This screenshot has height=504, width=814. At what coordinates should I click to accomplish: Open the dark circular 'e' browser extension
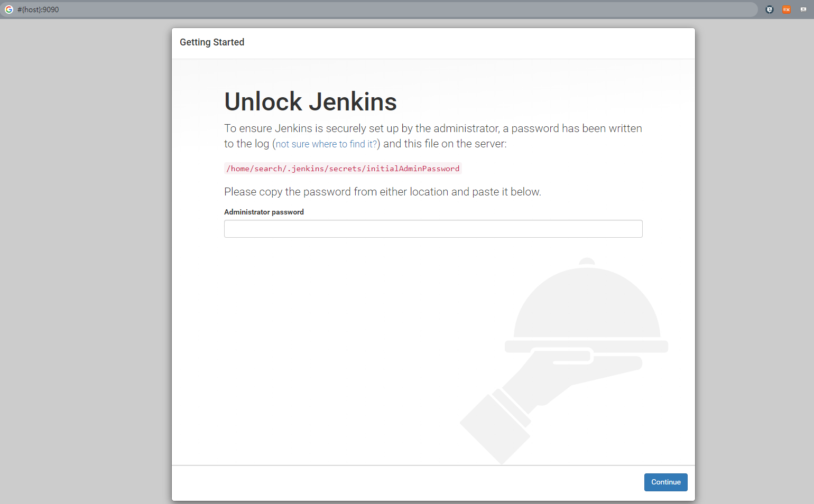click(770, 10)
